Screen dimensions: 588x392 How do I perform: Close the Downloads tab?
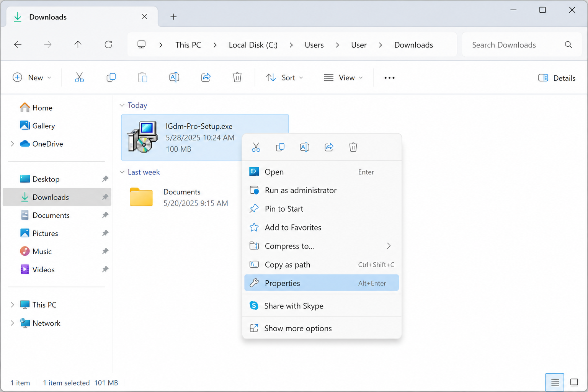(144, 17)
